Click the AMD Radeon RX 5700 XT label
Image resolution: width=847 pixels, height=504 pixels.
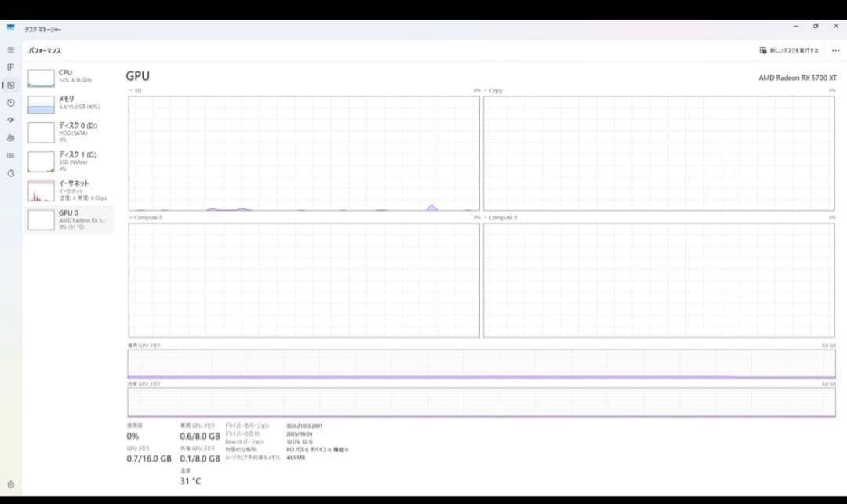(x=798, y=78)
